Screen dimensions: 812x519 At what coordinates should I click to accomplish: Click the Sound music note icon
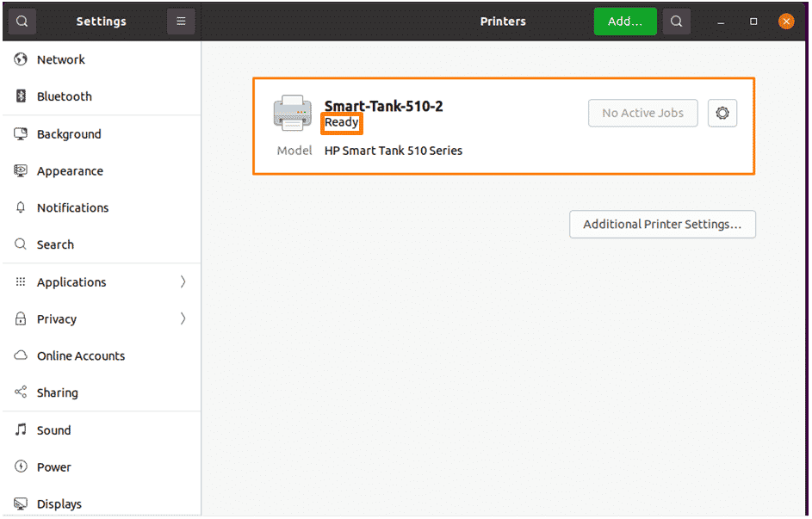click(21, 429)
